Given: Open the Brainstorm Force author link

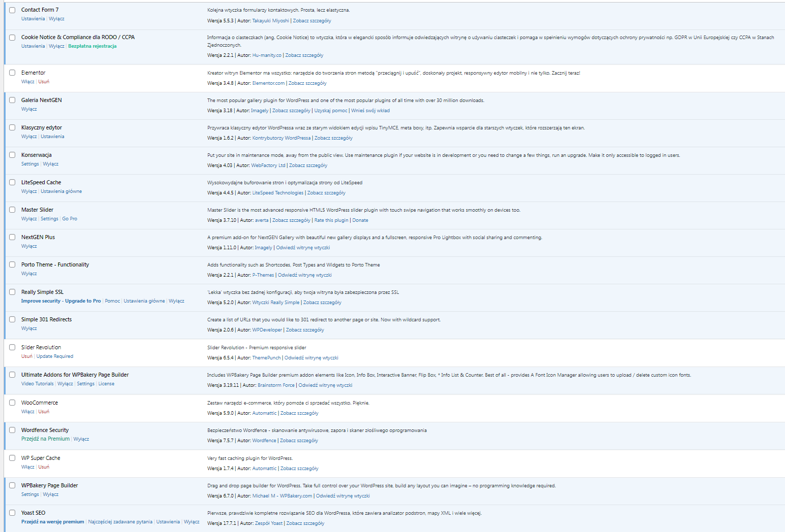Looking at the screenshot, I should 276,385.
